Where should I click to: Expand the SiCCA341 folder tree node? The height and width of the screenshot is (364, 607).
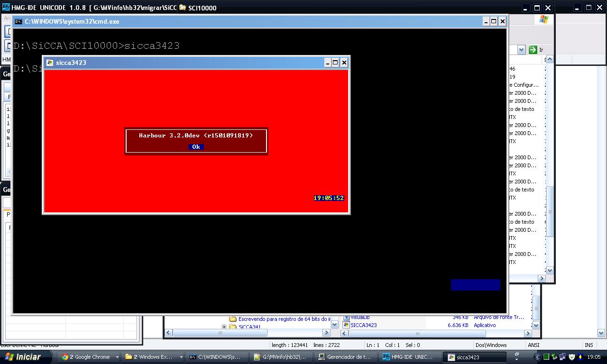click(x=224, y=327)
